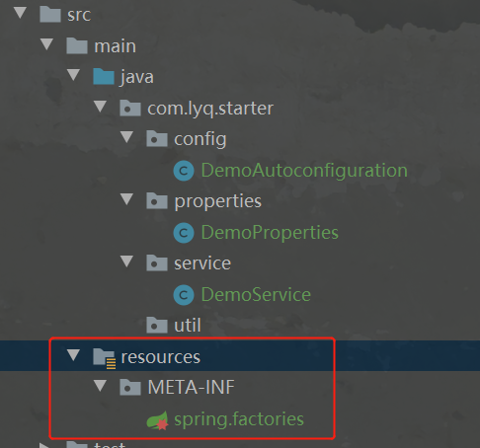Expand the test folder arrow
Viewport: 480px width, 448px height.
44,446
